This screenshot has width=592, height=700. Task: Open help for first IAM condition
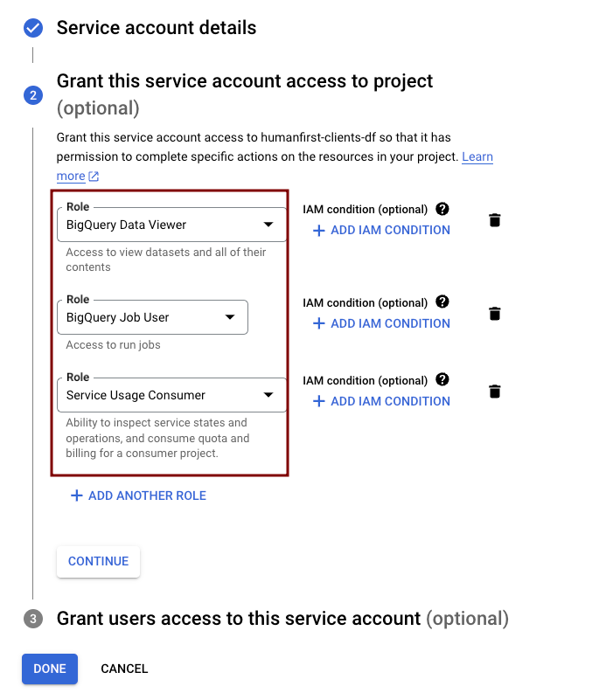pos(442,209)
